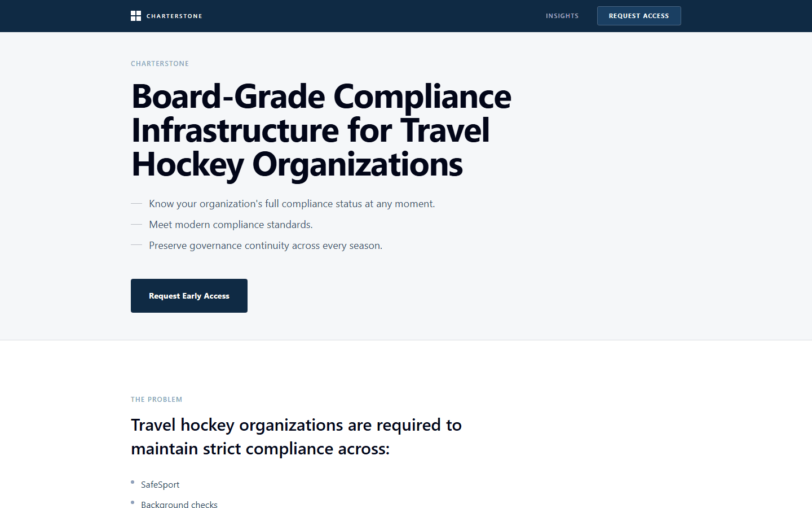Click the Board-Grade Compliance Infrastructure headline
Viewport: 812px width, 508px height.
(321, 130)
